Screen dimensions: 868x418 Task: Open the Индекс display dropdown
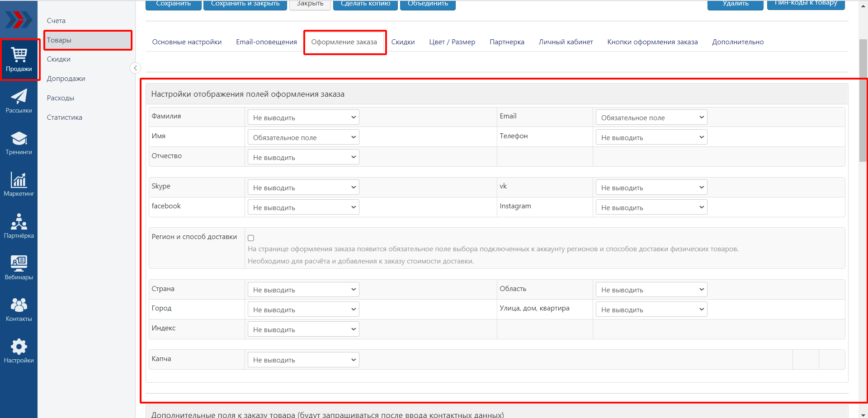303,329
